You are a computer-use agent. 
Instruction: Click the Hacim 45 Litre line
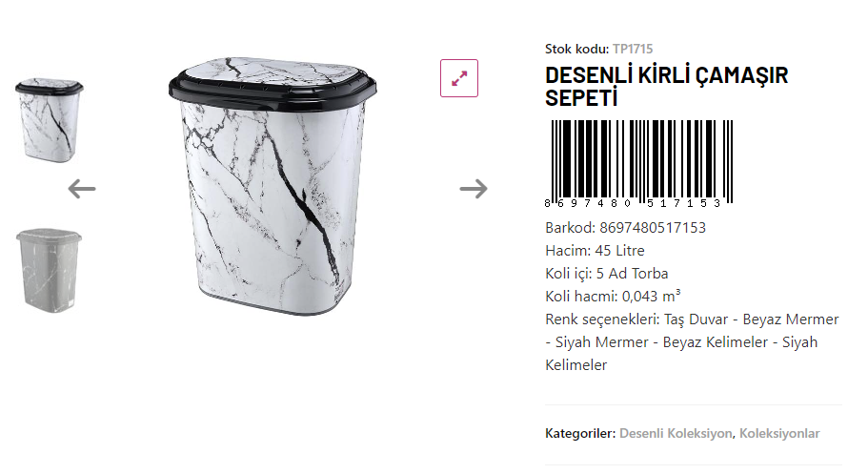[595, 251]
